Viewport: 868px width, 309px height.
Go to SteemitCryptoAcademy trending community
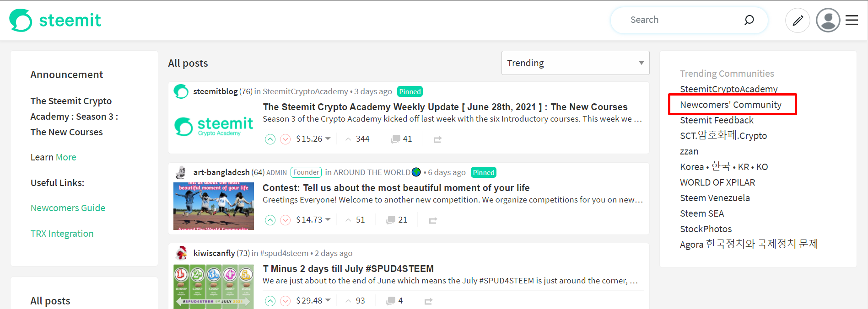point(729,89)
